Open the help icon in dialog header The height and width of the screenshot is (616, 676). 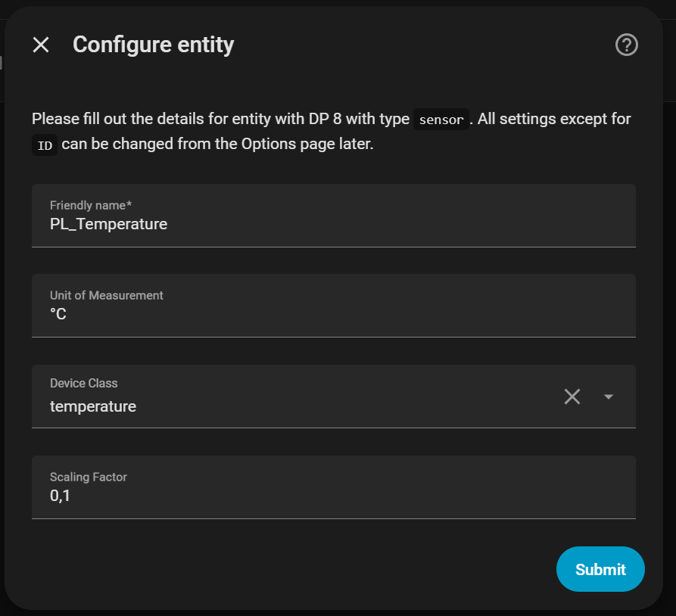(627, 45)
